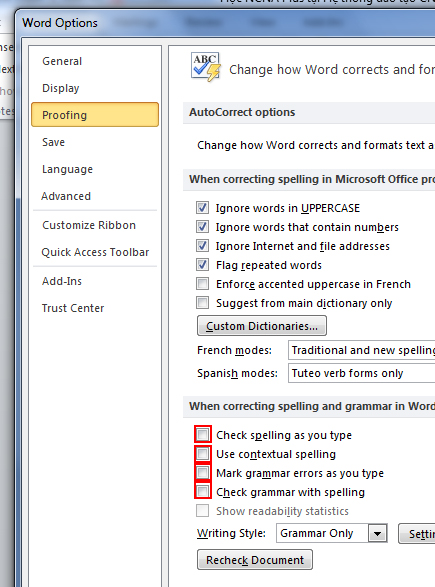Click the Word Options title text

pyautogui.click(x=60, y=23)
